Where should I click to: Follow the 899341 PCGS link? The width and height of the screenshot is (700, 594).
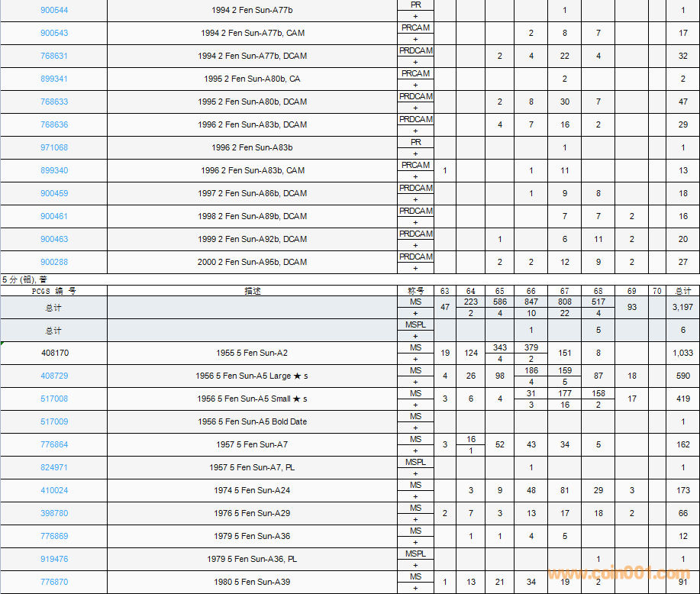click(54, 79)
